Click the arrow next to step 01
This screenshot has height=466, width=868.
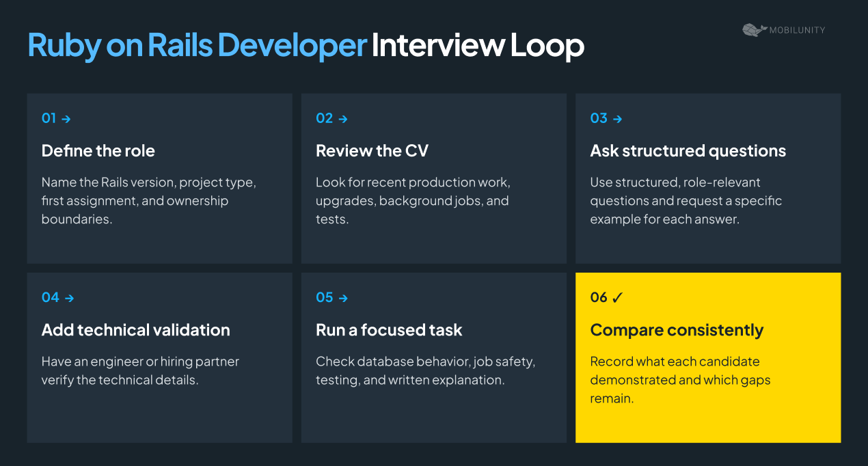(x=66, y=119)
